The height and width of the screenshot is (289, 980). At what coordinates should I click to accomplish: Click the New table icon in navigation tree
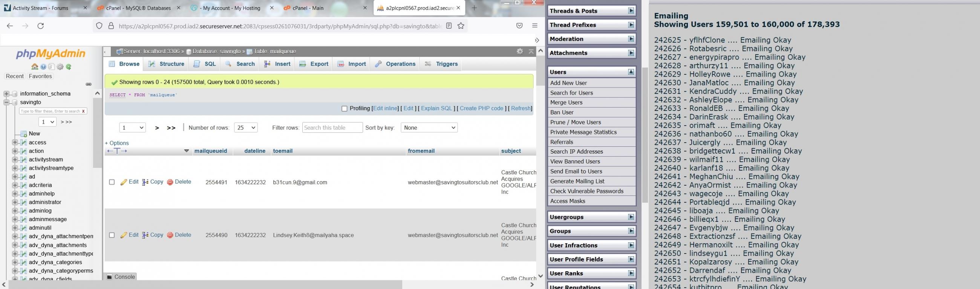(x=24, y=134)
